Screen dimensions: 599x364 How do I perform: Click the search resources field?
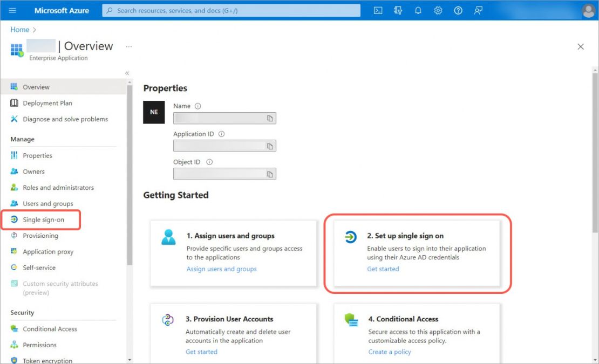(x=231, y=11)
